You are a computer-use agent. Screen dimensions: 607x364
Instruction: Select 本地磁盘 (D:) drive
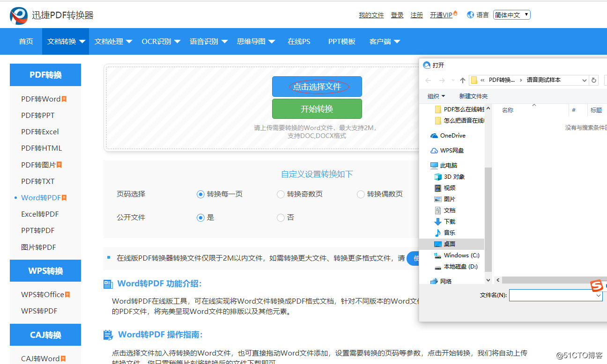(456, 267)
